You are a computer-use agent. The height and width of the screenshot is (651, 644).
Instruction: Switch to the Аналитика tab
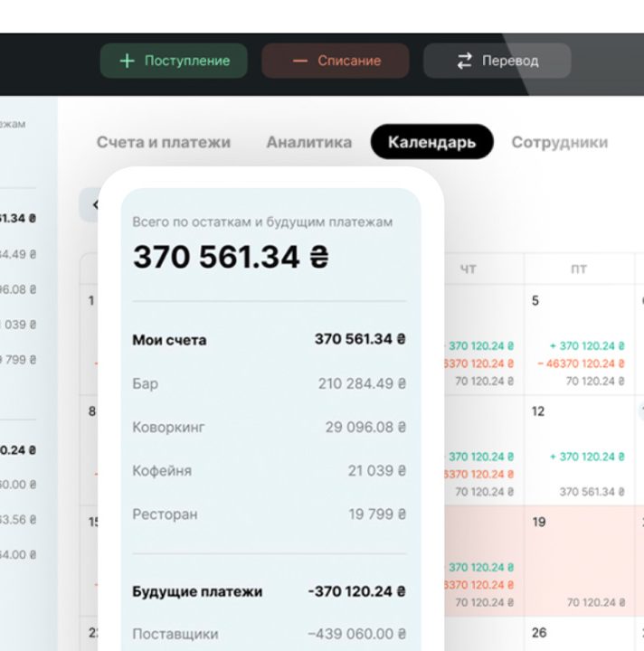point(309,142)
